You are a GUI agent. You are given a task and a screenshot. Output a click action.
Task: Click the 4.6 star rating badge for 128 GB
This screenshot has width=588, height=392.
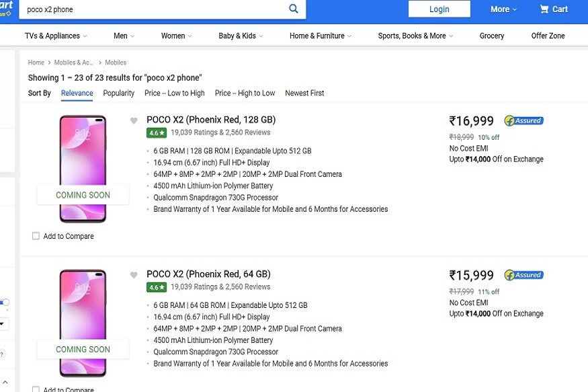(157, 132)
